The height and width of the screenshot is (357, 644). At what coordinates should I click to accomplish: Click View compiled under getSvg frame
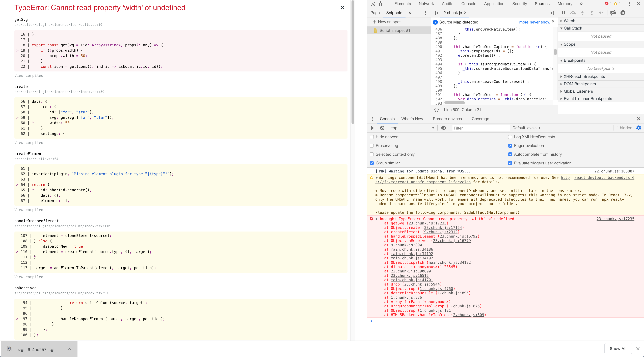tap(29, 76)
